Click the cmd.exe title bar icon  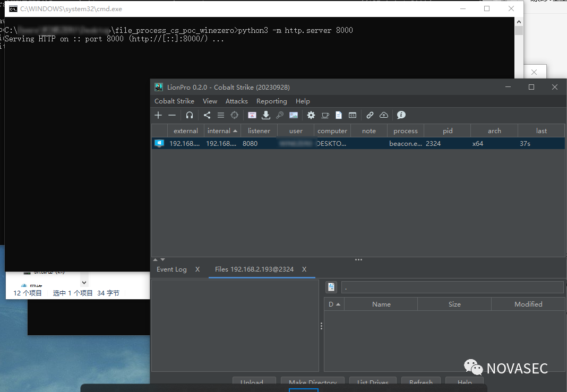pos(13,8)
